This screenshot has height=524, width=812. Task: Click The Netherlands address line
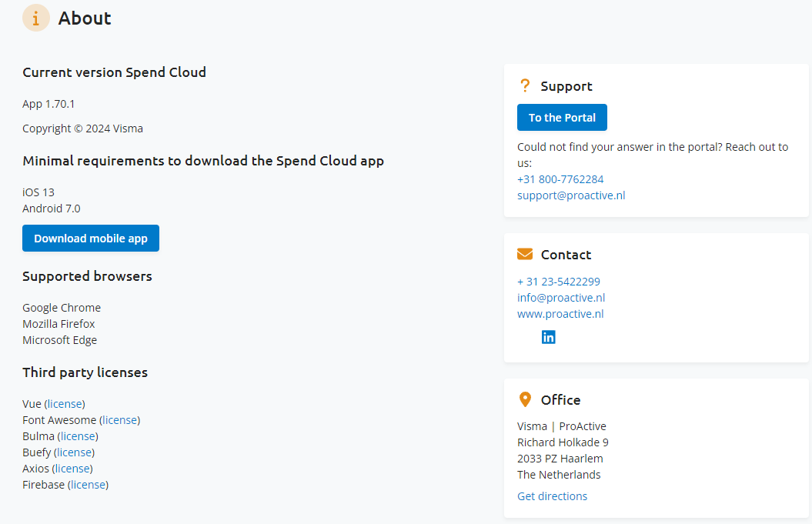point(559,474)
